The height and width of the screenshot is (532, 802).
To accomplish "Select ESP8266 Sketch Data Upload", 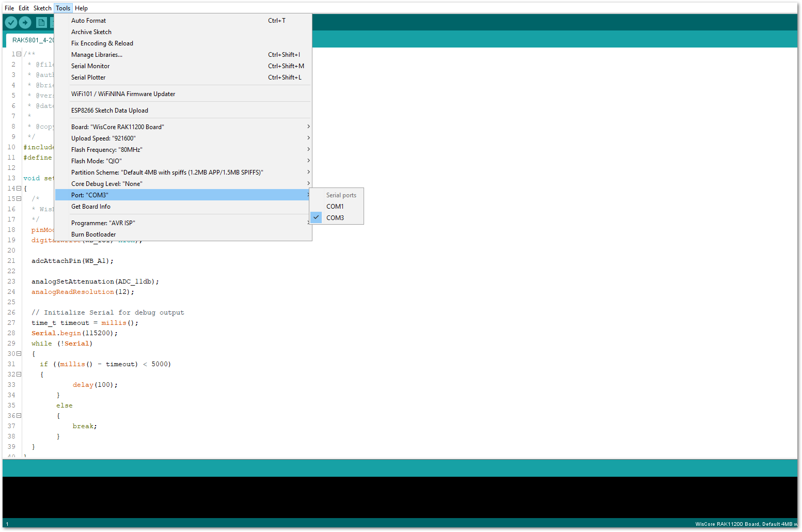I will pyautogui.click(x=183, y=111).
